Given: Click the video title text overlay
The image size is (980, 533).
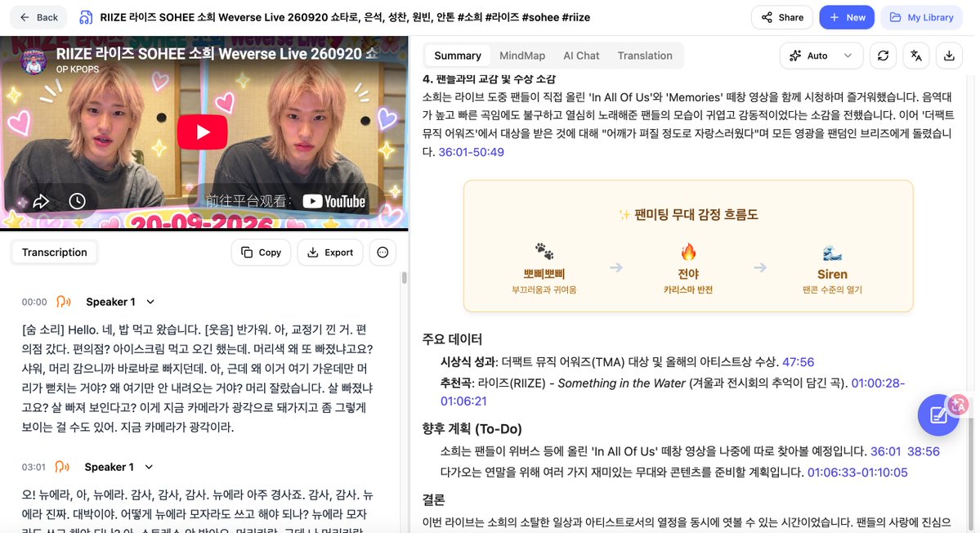Looking at the screenshot, I should click(x=217, y=54).
